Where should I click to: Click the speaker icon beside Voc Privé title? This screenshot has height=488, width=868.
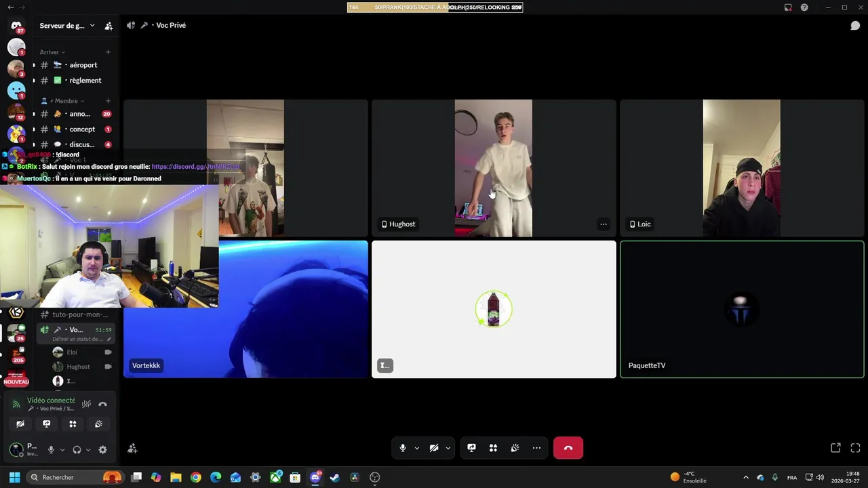click(x=131, y=25)
